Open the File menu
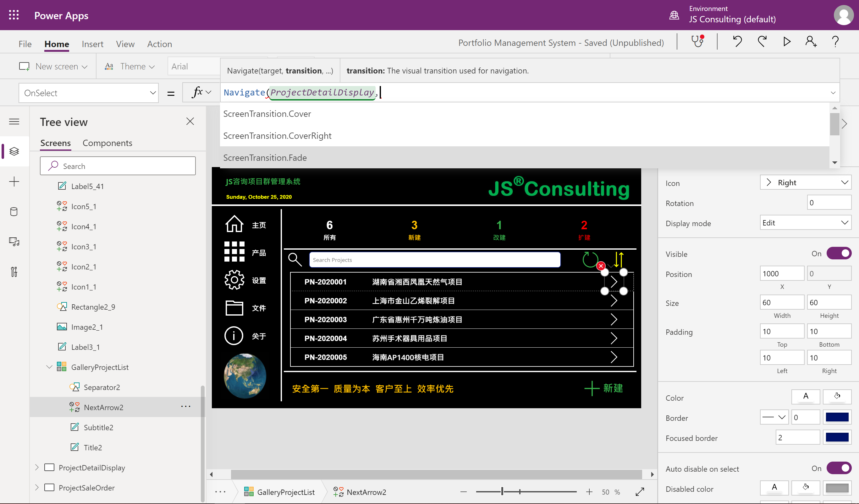This screenshot has width=859, height=504. click(x=25, y=44)
